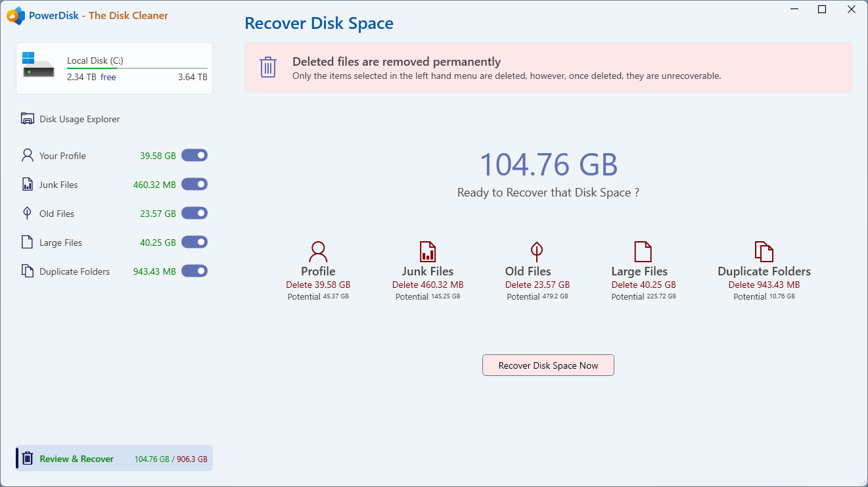The width and height of the screenshot is (868, 487).
Task: Disable the Duplicate Folders toggle
Action: (194, 271)
